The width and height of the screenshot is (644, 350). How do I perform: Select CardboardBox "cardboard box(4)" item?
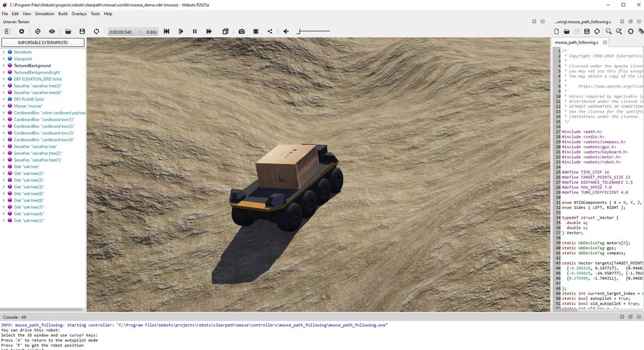[44, 139]
